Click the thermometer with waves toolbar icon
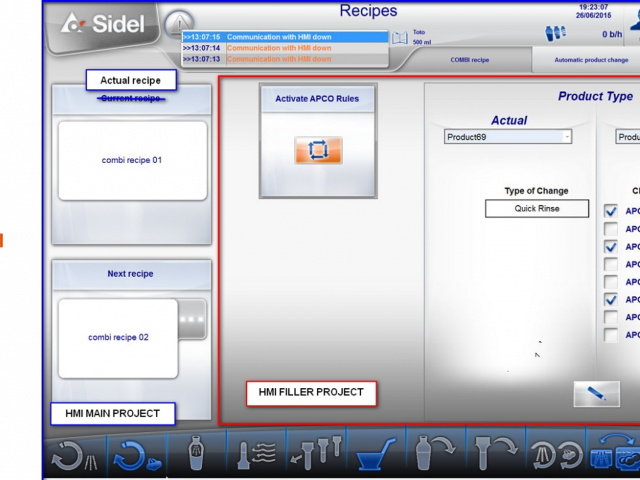Screen dimensions: 640x480 [256, 455]
